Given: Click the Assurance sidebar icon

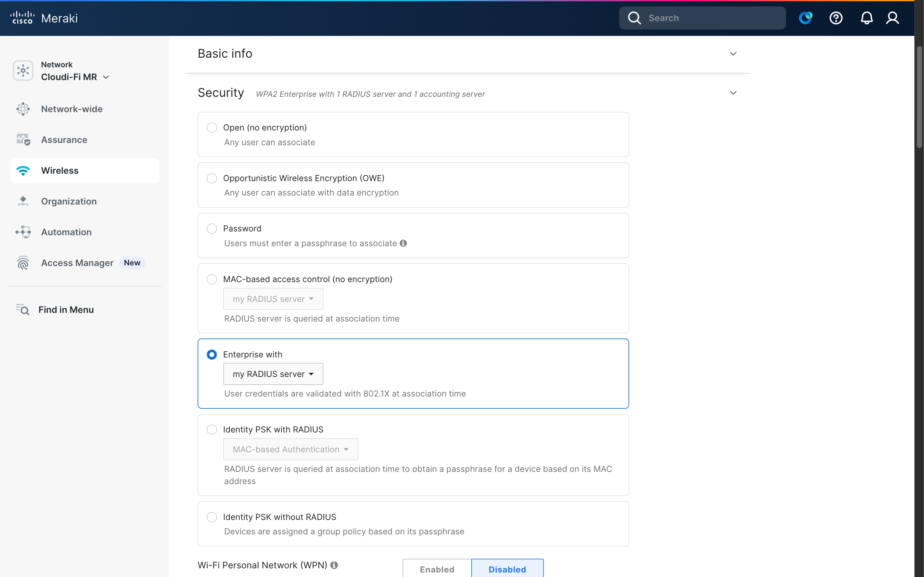Looking at the screenshot, I should [23, 140].
